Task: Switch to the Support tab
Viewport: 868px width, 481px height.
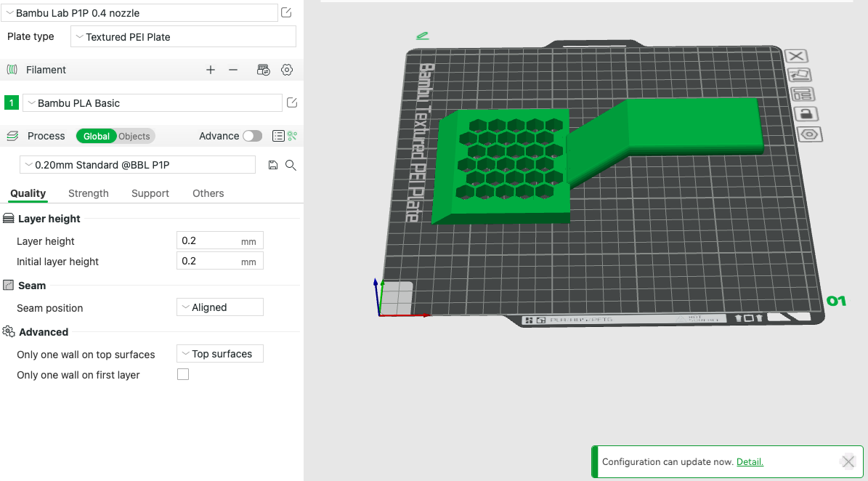Action: pos(150,193)
